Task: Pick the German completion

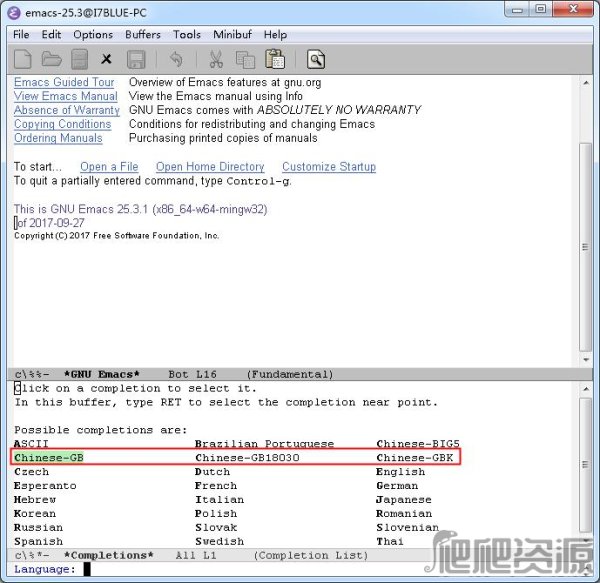Action: (397, 485)
